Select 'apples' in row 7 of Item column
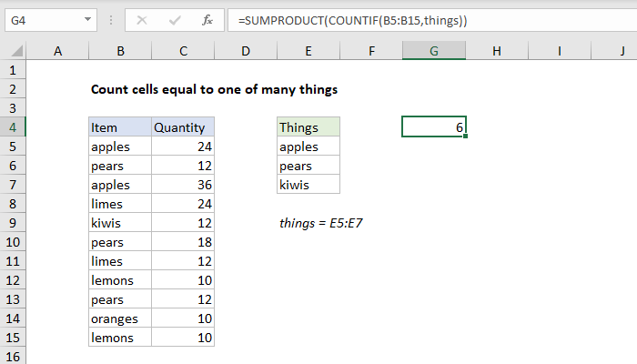 [120, 185]
